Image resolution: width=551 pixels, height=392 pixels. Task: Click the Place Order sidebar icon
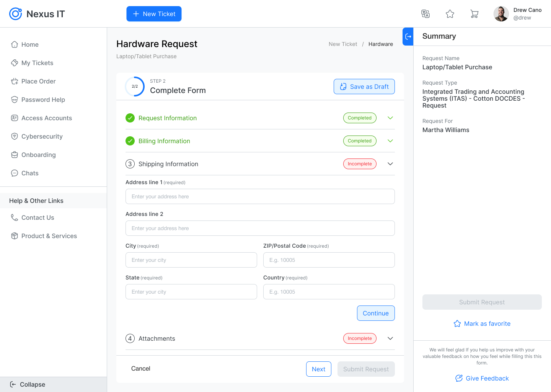(x=14, y=81)
